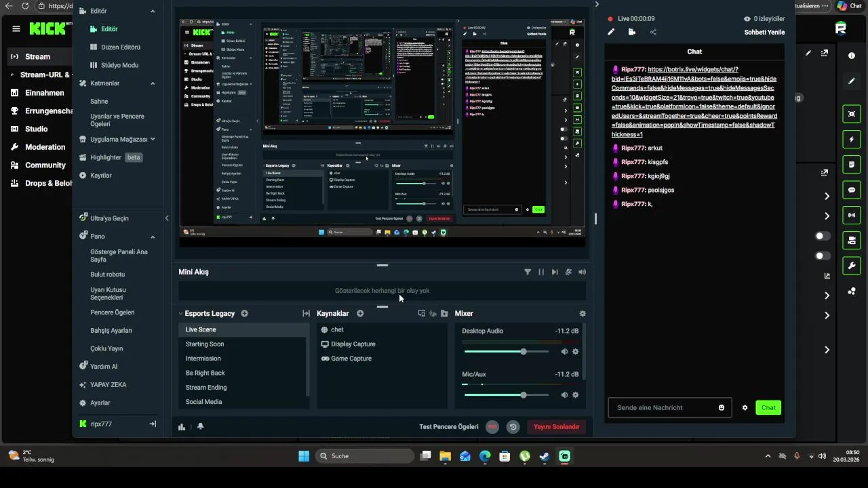Image resolution: width=868 pixels, height=488 pixels.
Task: Click the Yayını Sonlandır button
Action: 556,427
